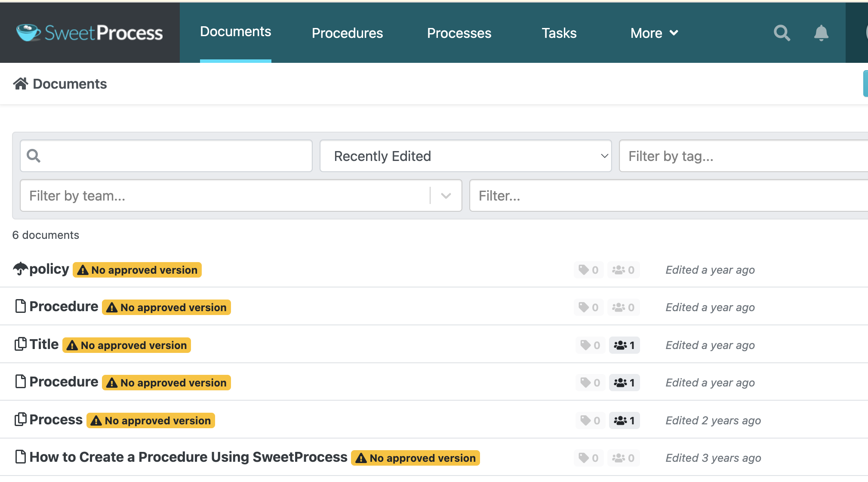Viewport: 868px width, 482px height.
Task: Click the Filter by tag field
Action: (743, 156)
